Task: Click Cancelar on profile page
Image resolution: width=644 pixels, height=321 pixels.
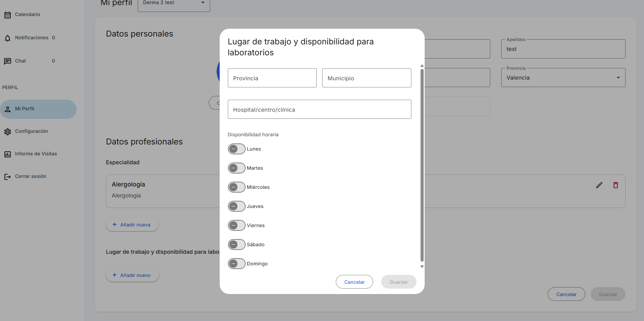Action: [566, 294]
